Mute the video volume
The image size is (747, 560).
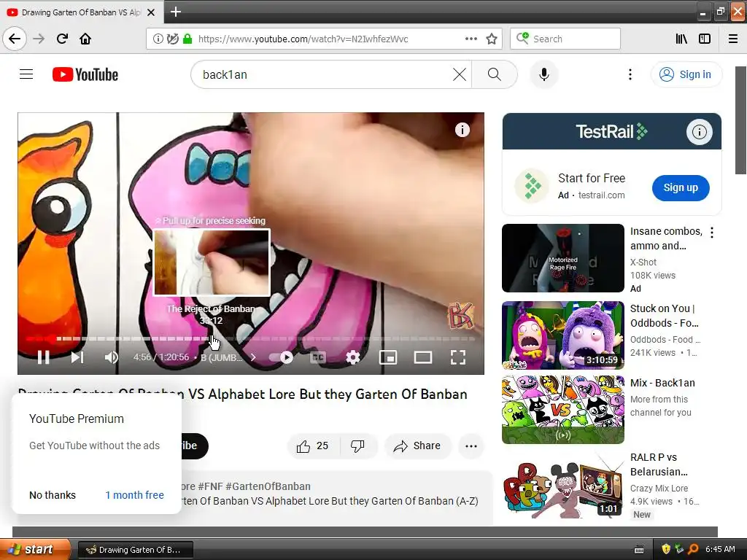pos(112,357)
